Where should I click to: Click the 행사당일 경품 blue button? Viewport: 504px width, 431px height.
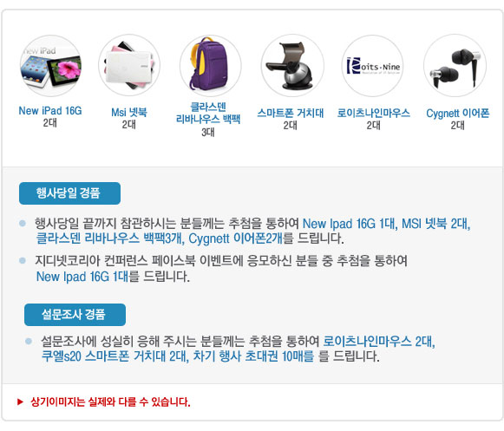[69, 193]
